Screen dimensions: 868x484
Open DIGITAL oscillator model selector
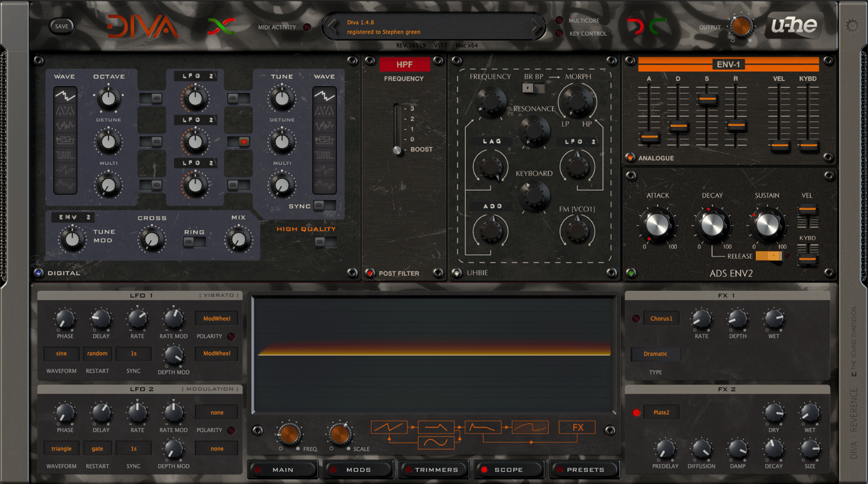click(39, 272)
